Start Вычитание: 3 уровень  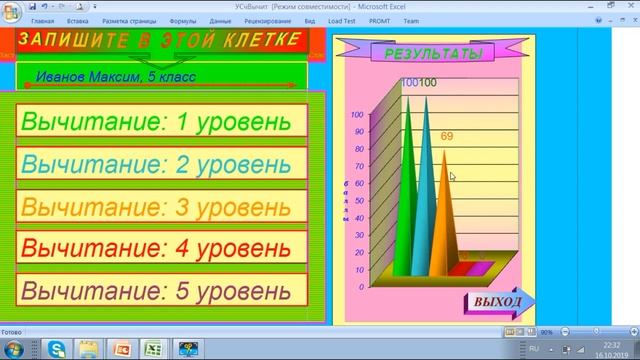162,206
